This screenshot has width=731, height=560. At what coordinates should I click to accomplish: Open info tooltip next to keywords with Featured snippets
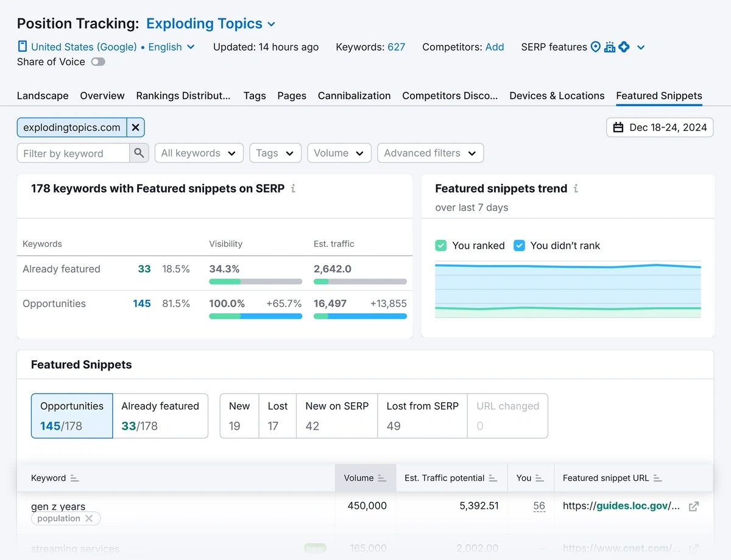click(x=293, y=188)
